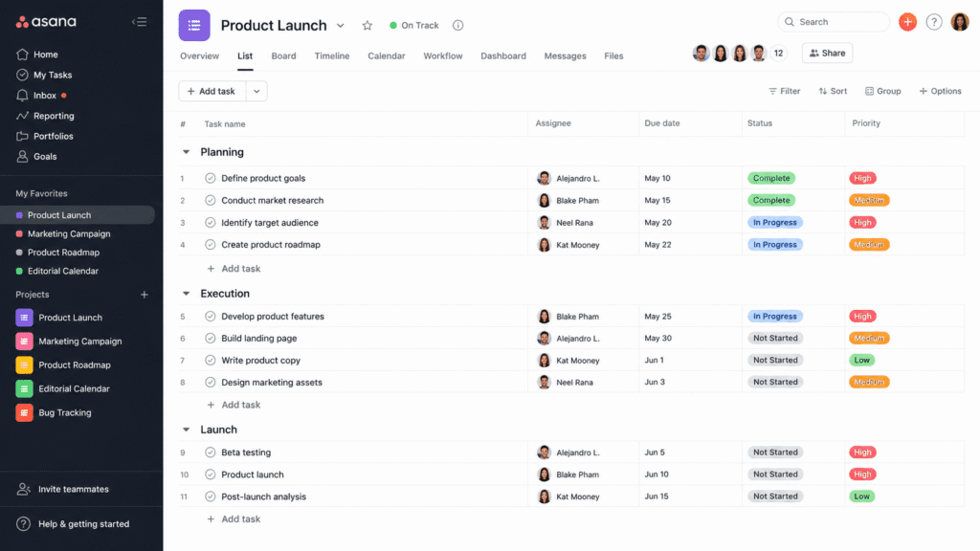The width and height of the screenshot is (980, 551).
Task: Open the project info icon
Action: [458, 26]
